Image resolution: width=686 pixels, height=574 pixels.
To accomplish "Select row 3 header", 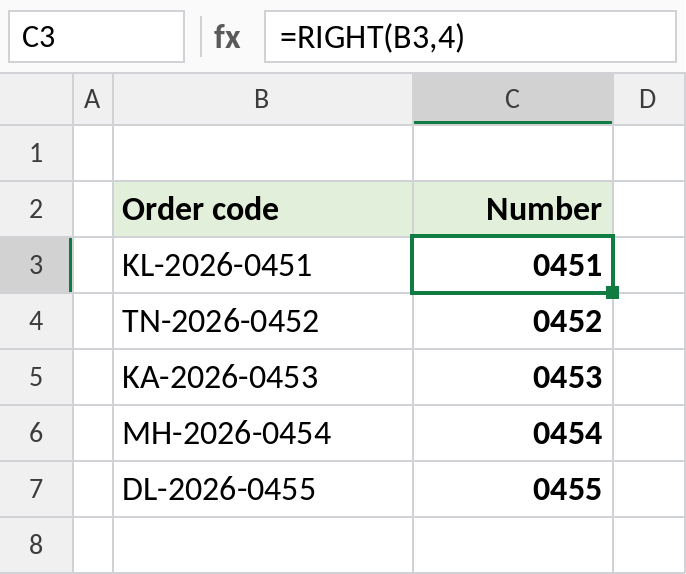I will click(x=36, y=265).
